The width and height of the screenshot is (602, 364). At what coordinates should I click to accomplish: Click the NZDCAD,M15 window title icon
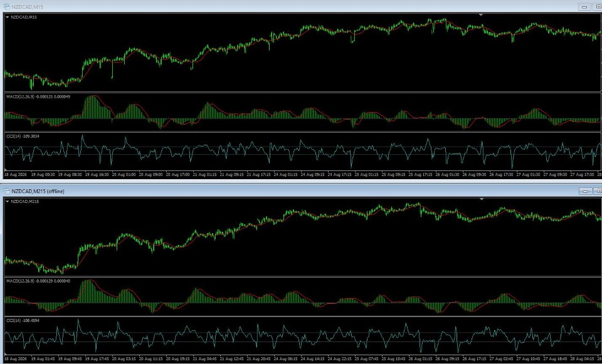(x=6, y=6)
